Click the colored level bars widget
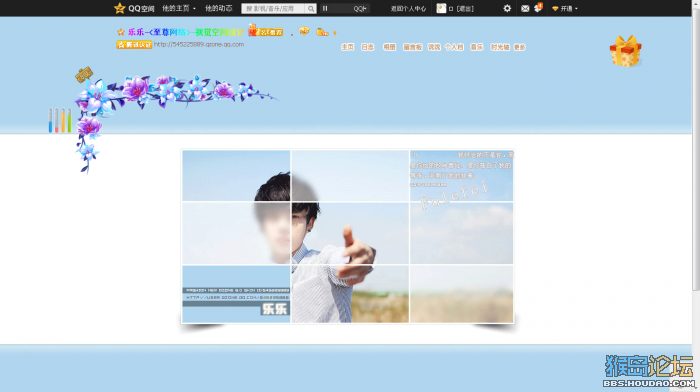Image resolution: width=700 pixels, height=392 pixels. coord(60,121)
